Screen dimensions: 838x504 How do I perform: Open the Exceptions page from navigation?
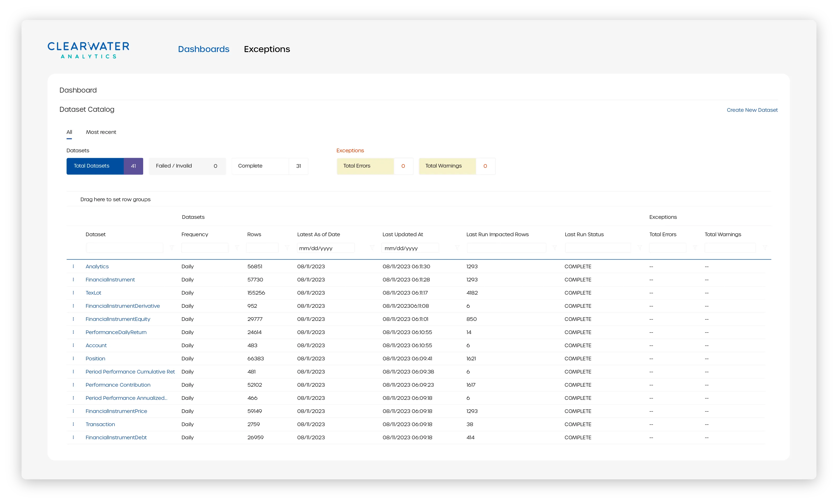[x=267, y=49]
